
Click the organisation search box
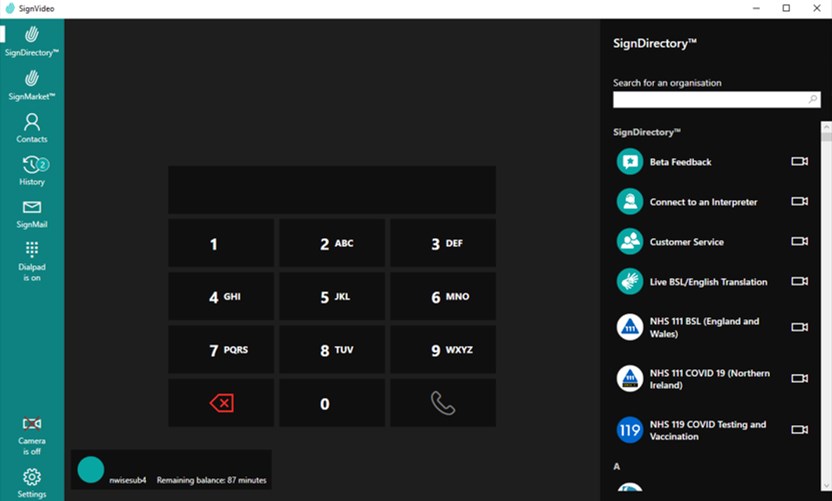pos(716,100)
